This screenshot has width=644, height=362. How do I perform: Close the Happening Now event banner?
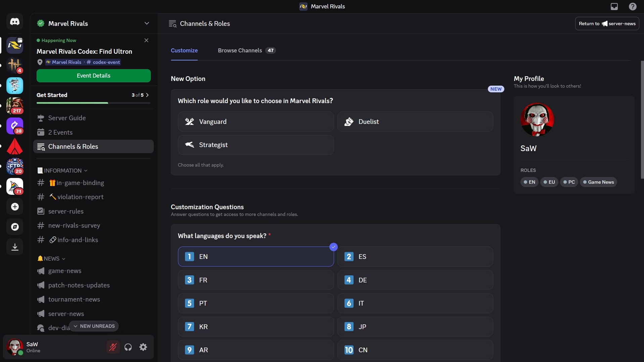146,40
